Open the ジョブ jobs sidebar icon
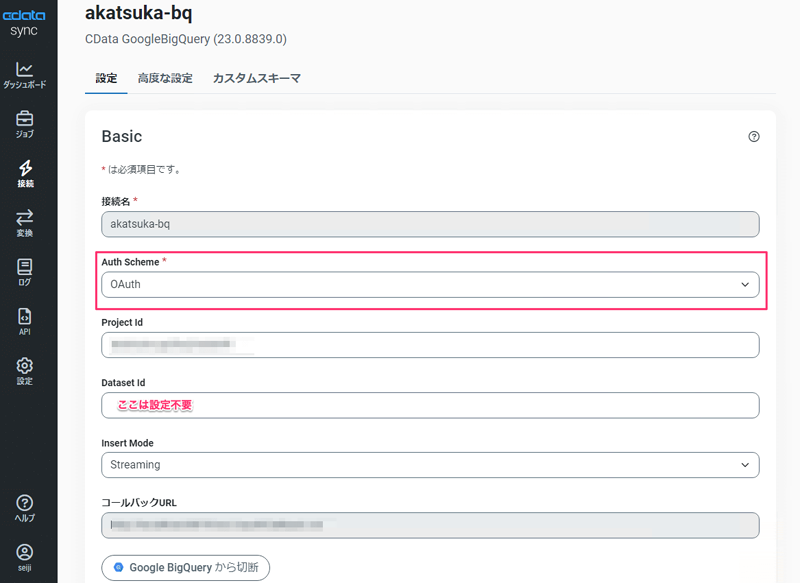Viewport: 800px width, 583px height. (x=24, y=124)
